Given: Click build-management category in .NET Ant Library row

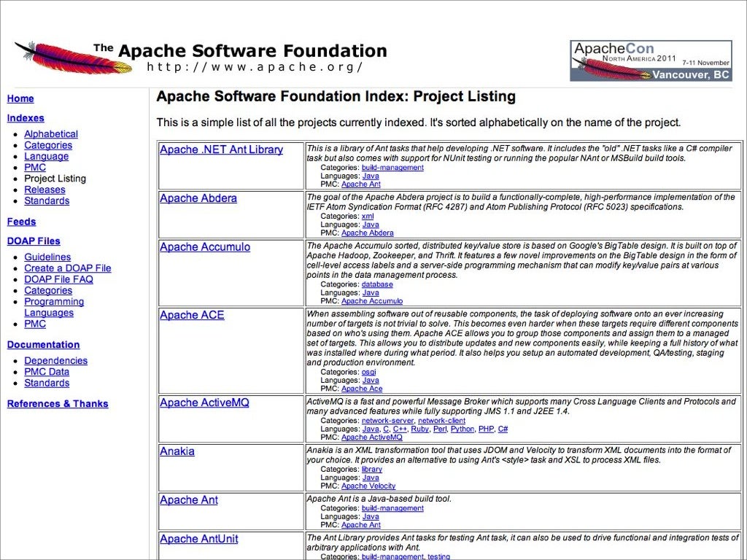Looking at the screenshot, I should click(392, 168).
